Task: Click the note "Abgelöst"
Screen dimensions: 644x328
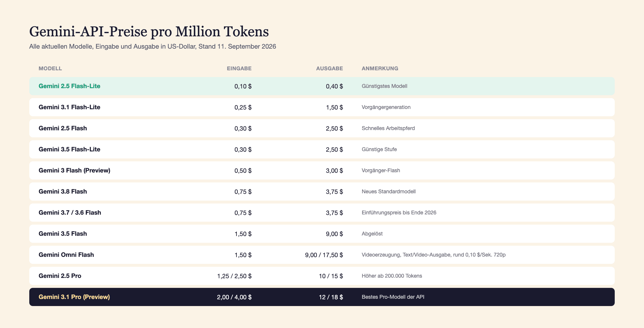Action: tap(372, 234)
